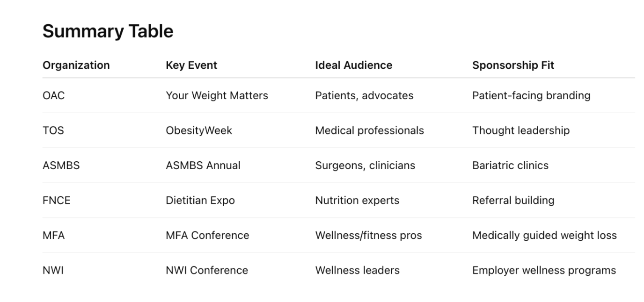
Task: Select the Patient-facing branding cell
Action: 531,95
